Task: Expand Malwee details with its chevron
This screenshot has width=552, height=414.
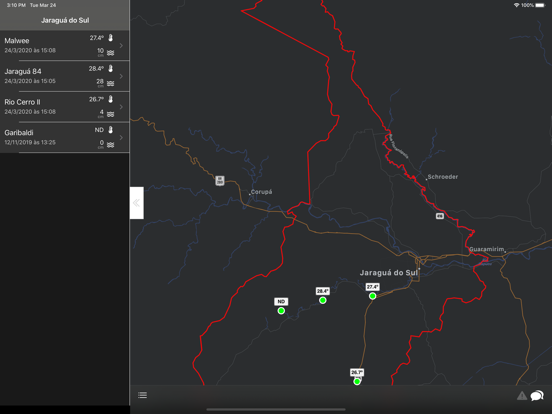Action: [x=121, y=45]
